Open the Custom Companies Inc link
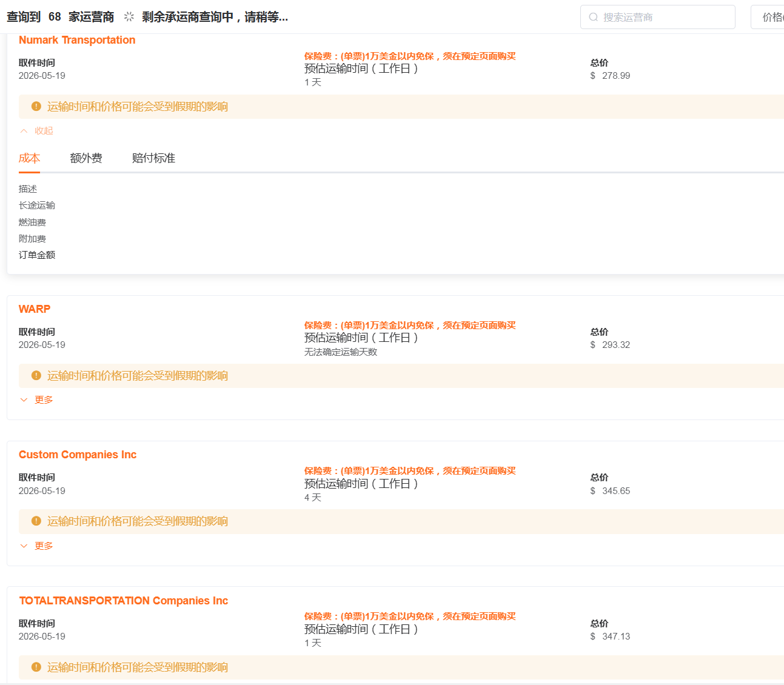The image size is (784, 685). 78,455
